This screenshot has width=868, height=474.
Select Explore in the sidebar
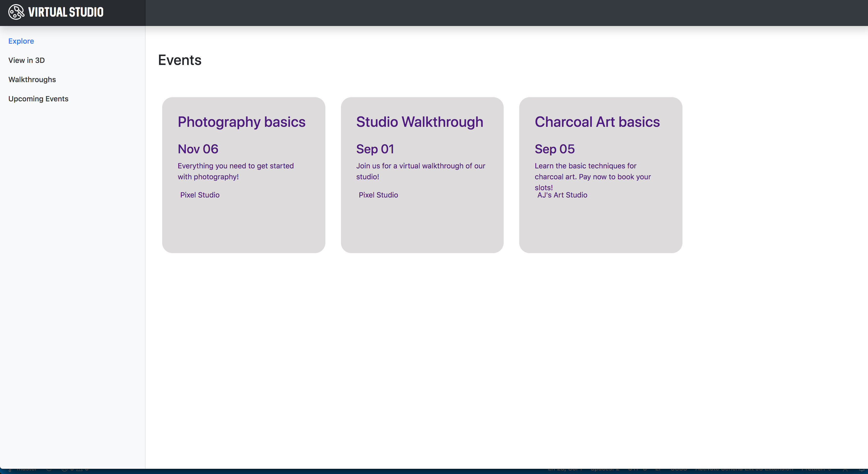21,41
